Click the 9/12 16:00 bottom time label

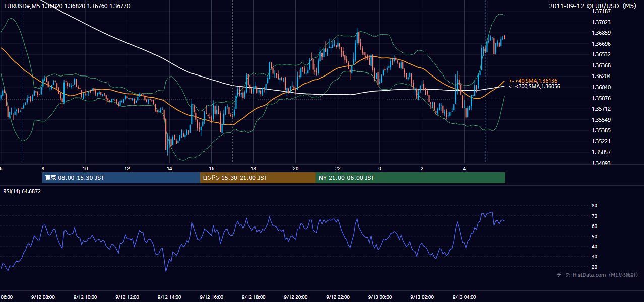(x=211, y=297)
